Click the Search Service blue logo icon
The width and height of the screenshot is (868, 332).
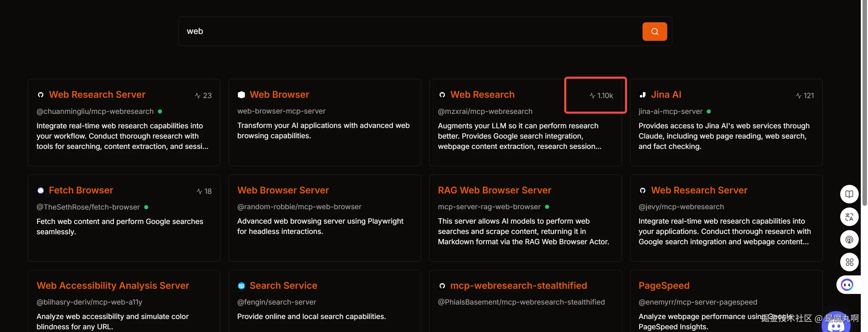pos(241,286)
